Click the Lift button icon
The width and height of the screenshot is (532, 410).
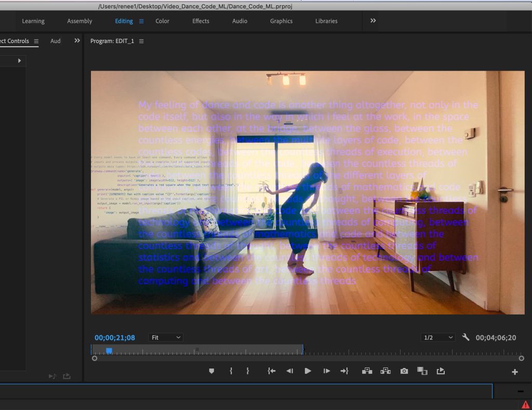(367, 371)
